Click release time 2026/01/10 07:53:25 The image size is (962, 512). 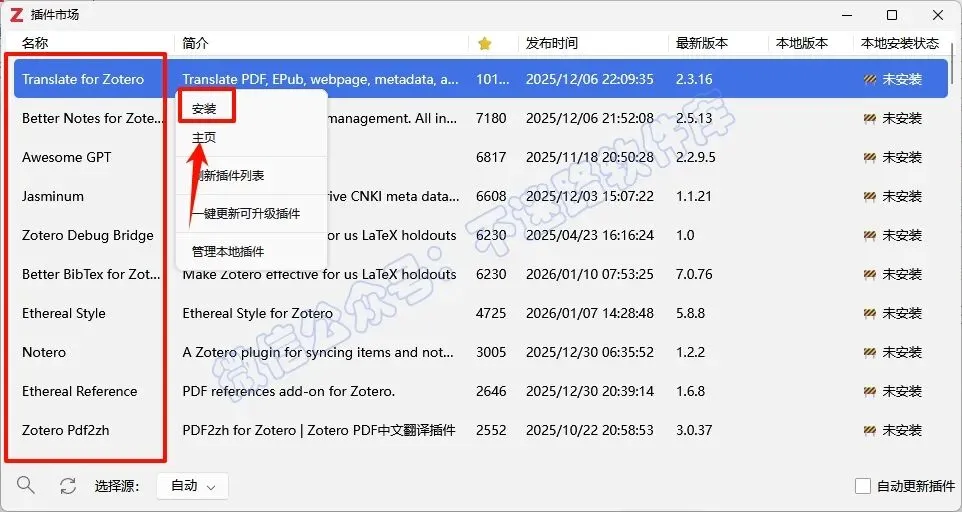click(x=590, y=274)
